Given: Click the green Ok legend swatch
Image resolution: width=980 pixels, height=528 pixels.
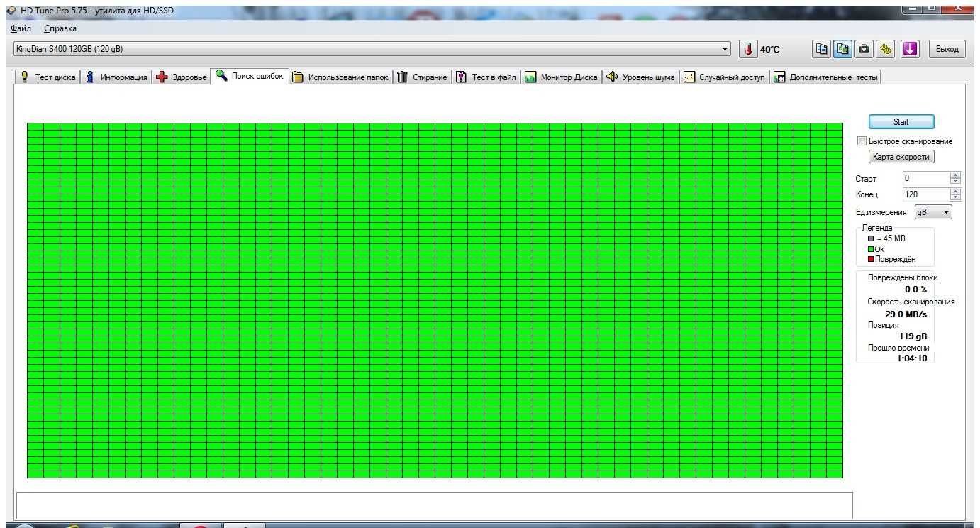Looking at the screenshot, I should (871, 249).
